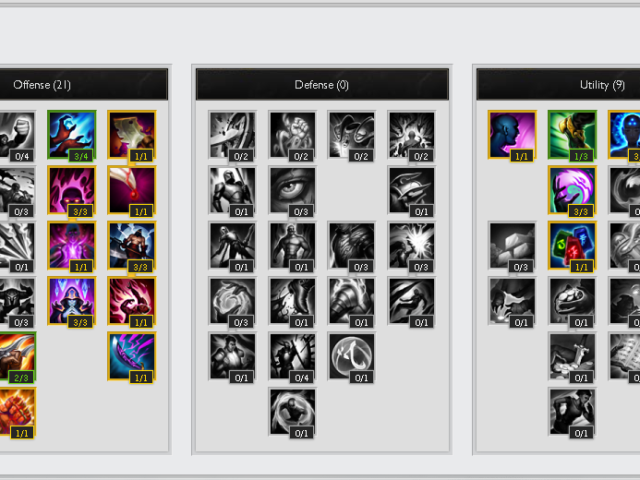The width and height of the screenshot is (640, 480).
Task: Select the purple curved blade mastery icon
Action: [x=132, y=356]
